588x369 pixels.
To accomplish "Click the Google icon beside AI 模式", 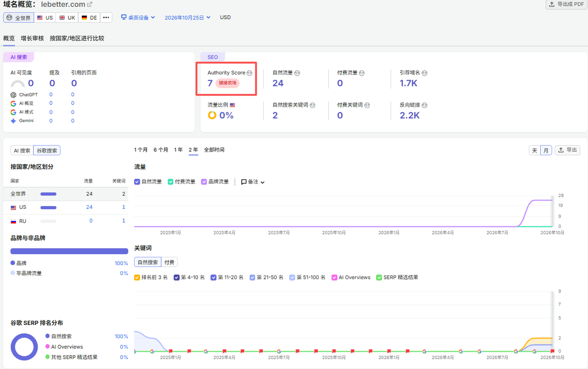I will coord(13,112).
